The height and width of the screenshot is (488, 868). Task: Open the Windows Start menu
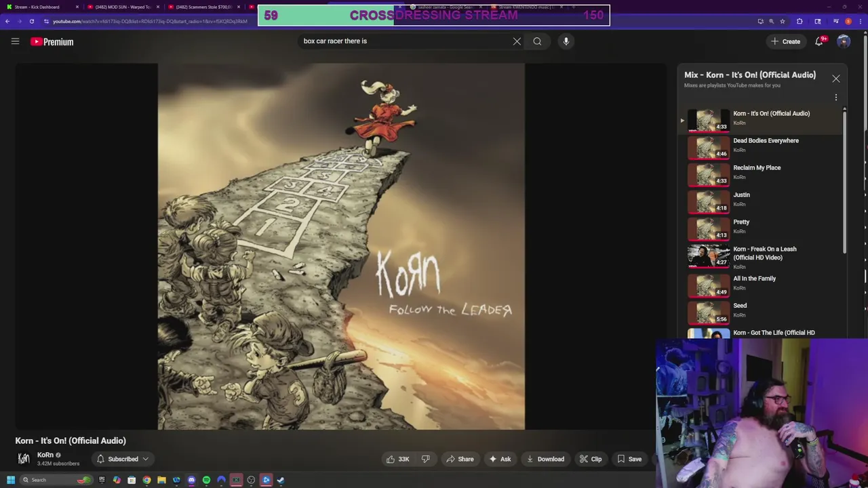pyautogui.click(x=11, y=480)
